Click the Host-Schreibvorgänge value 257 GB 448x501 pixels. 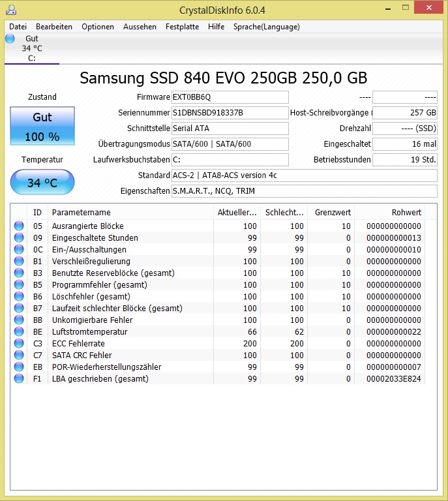pos(405,113)
